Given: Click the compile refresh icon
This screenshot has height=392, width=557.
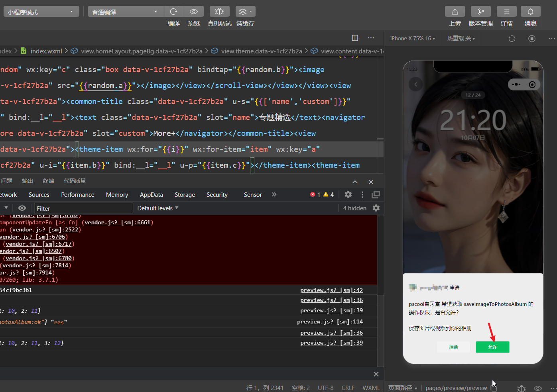Looking at the screenshot, I should 173,12.
